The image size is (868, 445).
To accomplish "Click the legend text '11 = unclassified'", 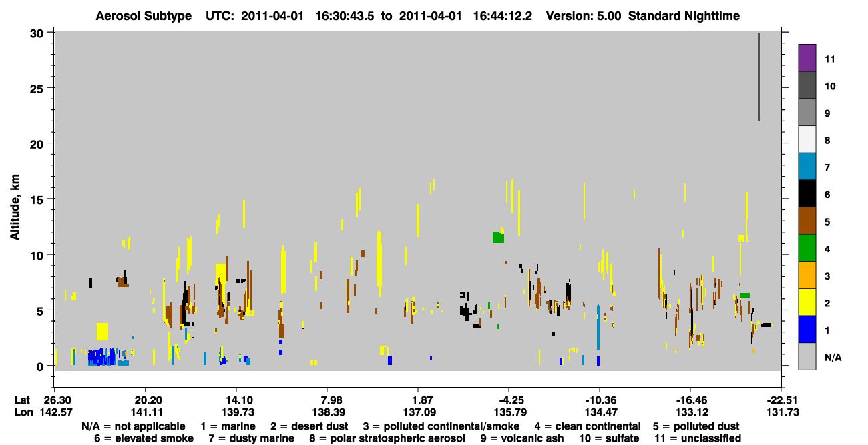I will coord(697,438).
